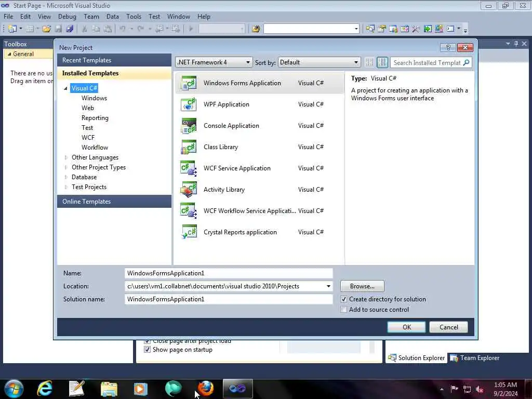Screen dimensions: 532x399
Task: Open the .NET Framework 4 version dropdown
Action: tap(214, 62)
